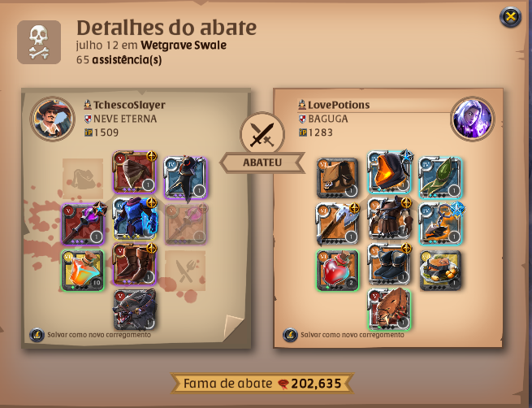Click LovePotions' off-hand torch item
The width and height of the screenshot is (532, 408).
(440, 224)
